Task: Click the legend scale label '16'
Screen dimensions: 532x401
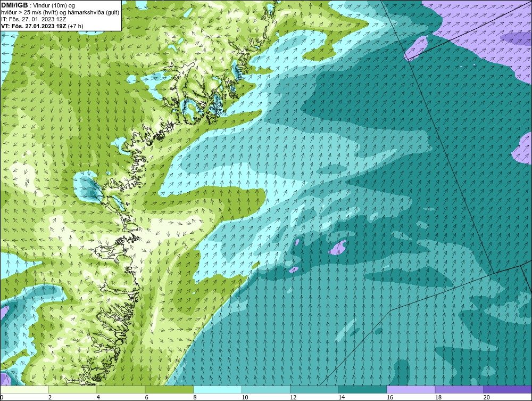Action: 390,397
